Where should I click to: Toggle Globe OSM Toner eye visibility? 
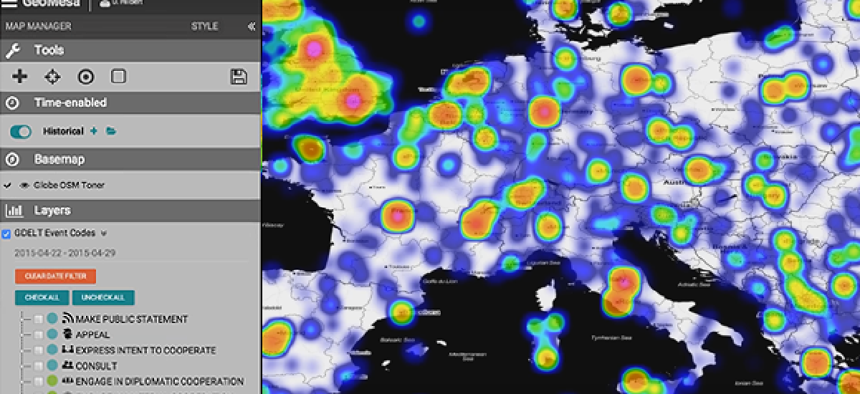point(24,185)
